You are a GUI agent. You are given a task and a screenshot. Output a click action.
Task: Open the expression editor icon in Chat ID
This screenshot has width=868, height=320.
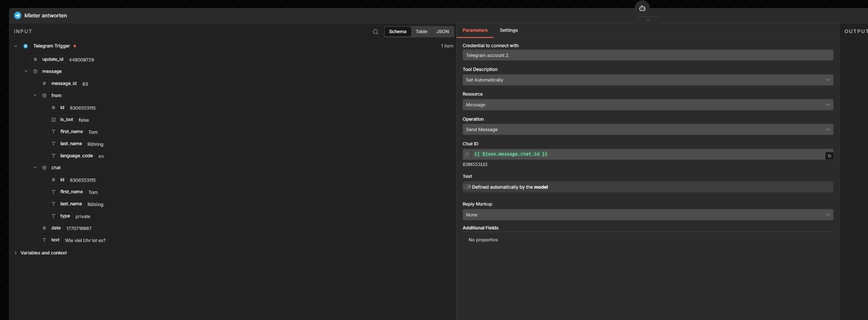coord(829,156)
